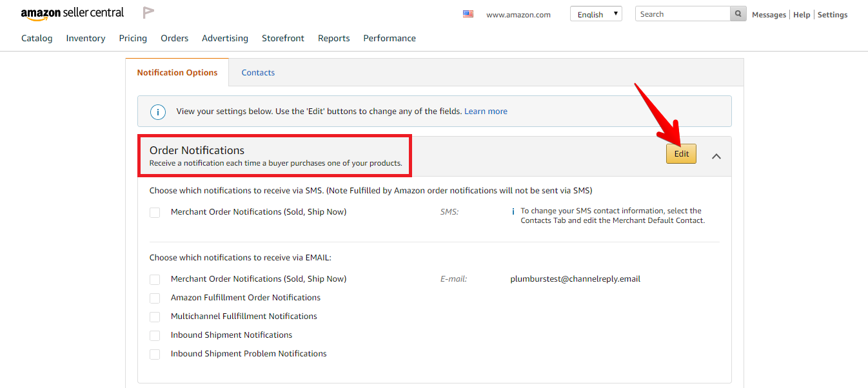
Task: Click the flag icon beside the logo
Action: coord(148,13)
